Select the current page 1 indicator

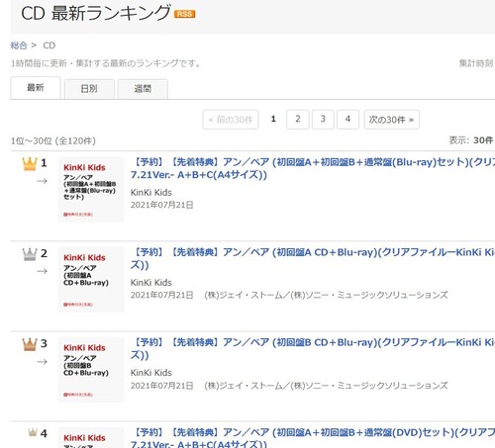click(273, 119)
